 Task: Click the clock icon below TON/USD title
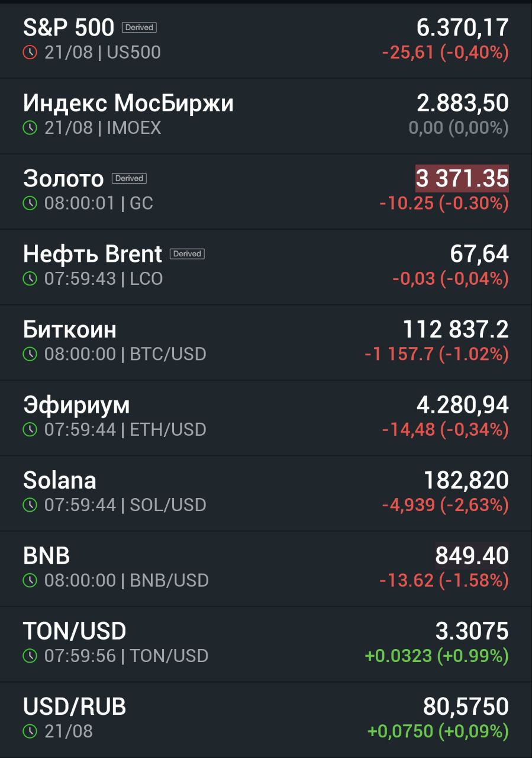pyautogui.click(x=30, y=656)
